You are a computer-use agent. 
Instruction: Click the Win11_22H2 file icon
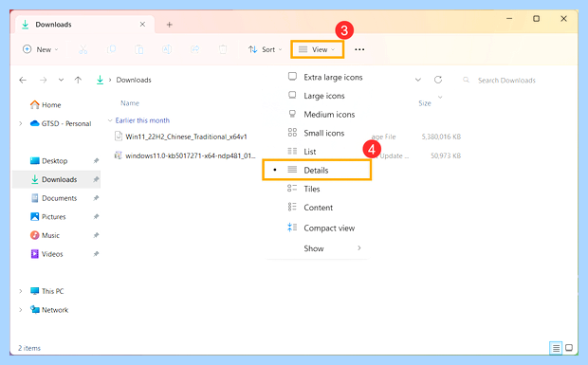tap(119, 136)
